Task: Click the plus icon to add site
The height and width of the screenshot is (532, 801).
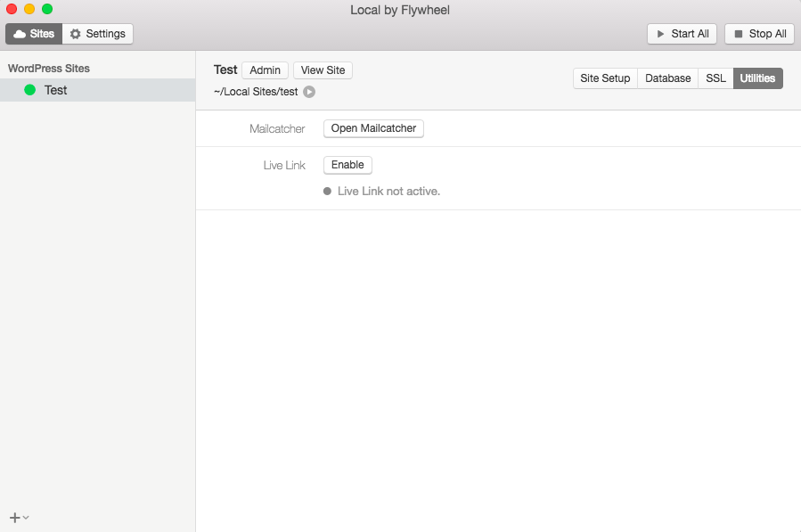Action: point(15,518)
